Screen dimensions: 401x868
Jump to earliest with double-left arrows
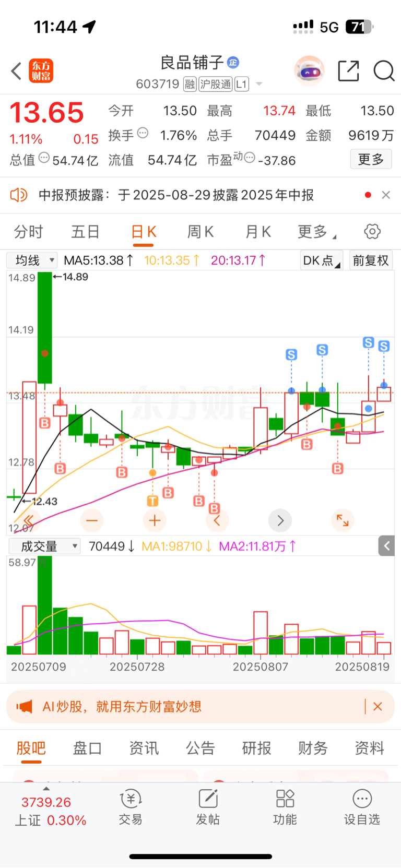[28, 520]
